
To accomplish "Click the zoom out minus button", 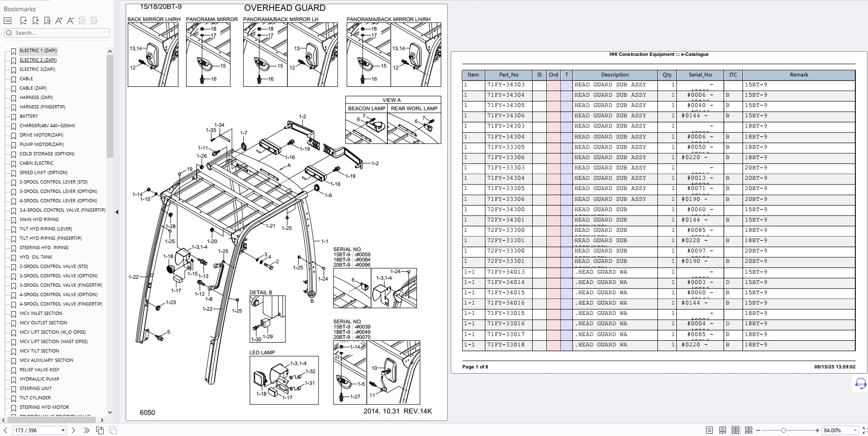I will pyautogui.click(x=758, y=430).
